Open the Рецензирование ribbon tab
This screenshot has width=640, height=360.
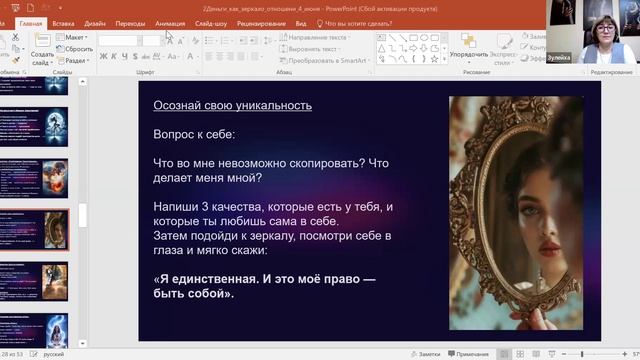(x=261, y=24)
